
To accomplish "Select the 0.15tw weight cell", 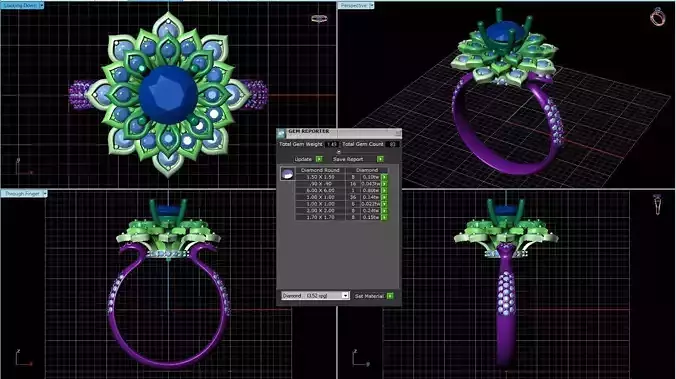I will pyautogui.click(x=371, y=217).
